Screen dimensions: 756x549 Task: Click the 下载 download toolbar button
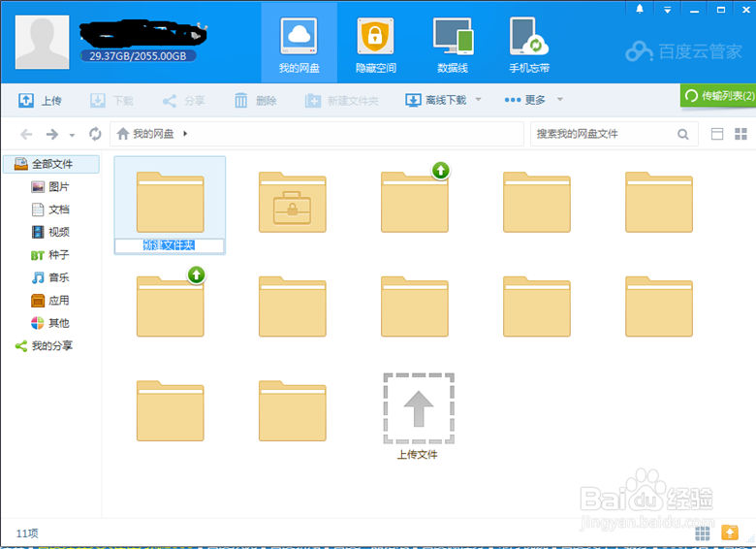111,100
